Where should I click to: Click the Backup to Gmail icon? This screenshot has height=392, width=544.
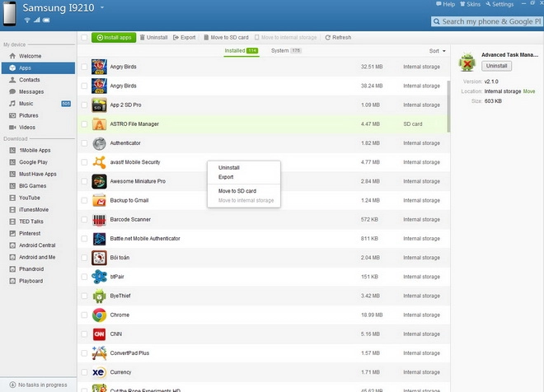[99, 200]
